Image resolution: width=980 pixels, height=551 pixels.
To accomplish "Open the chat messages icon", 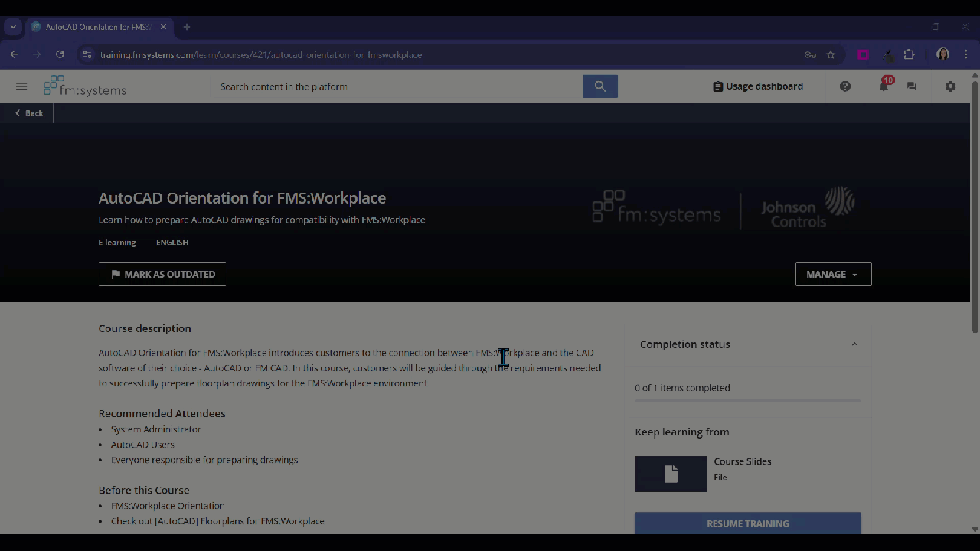I will (912, 86).
